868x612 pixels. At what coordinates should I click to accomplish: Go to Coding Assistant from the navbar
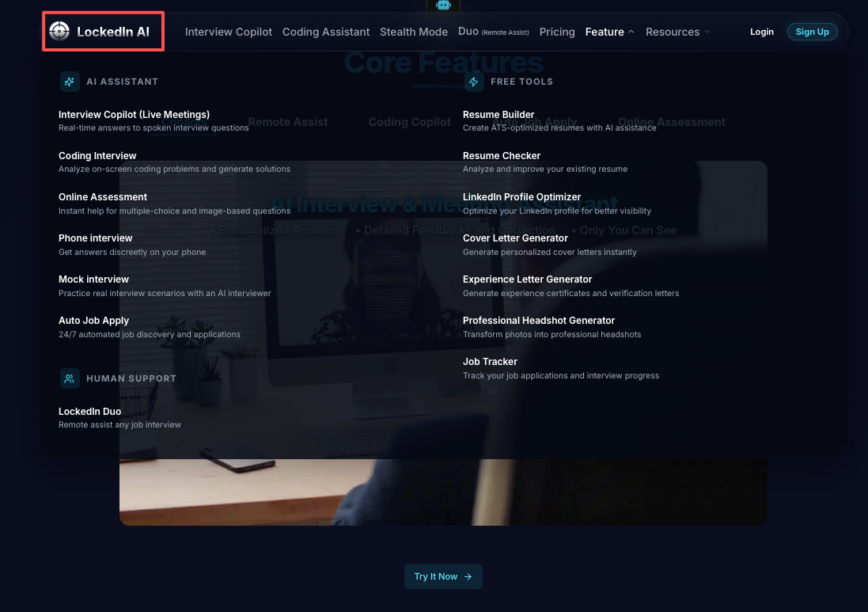[x=325, y=32]
